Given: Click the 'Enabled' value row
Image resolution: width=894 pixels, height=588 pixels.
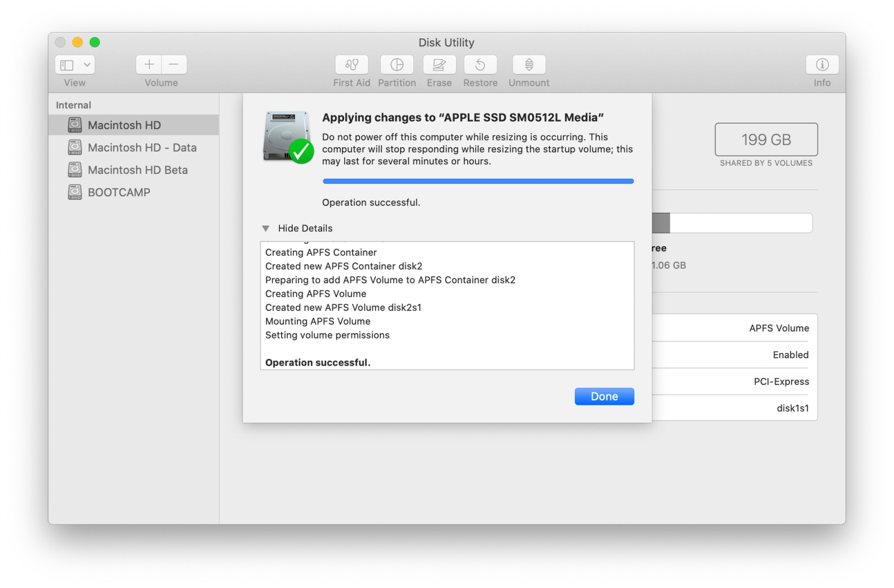Looking at the screenshot, I should coord(791,355).
